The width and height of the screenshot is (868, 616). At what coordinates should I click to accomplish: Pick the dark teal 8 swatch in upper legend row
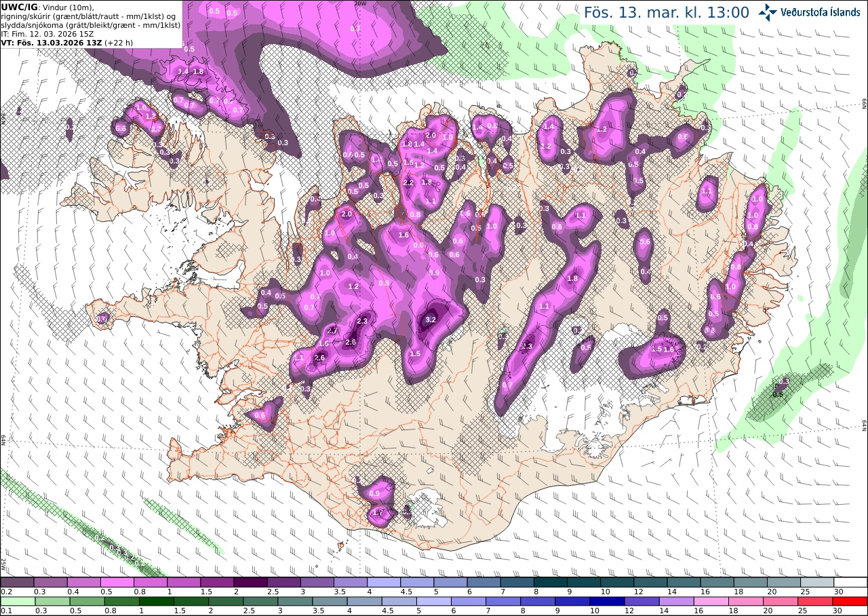tap(551, 582)
